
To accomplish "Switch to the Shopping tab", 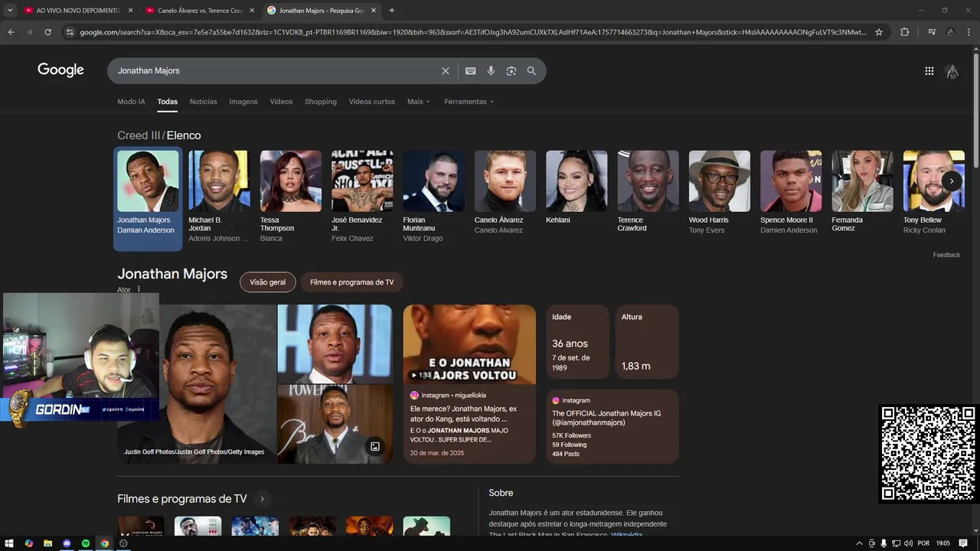I will (x=320, y=101).
